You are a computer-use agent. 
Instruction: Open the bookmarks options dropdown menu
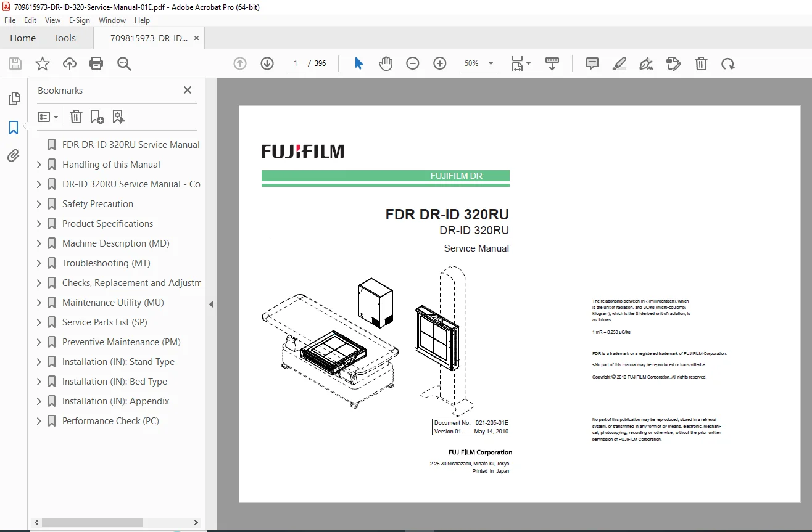(48, 117)
